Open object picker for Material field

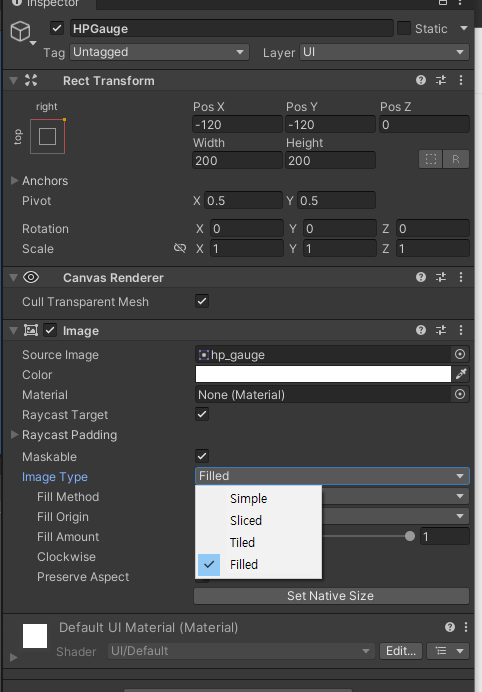(460, 394)
